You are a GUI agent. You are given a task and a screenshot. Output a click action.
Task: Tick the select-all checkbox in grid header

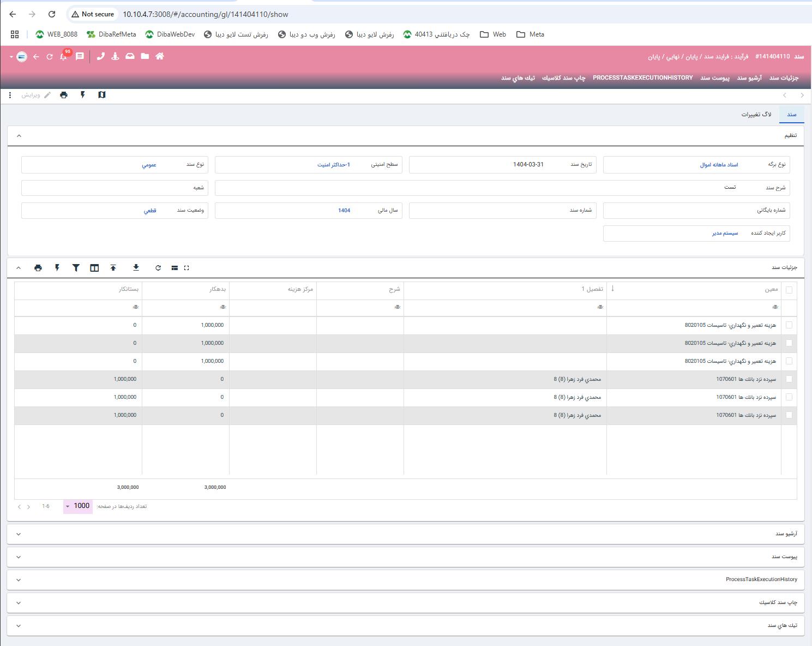click(789, 290)
